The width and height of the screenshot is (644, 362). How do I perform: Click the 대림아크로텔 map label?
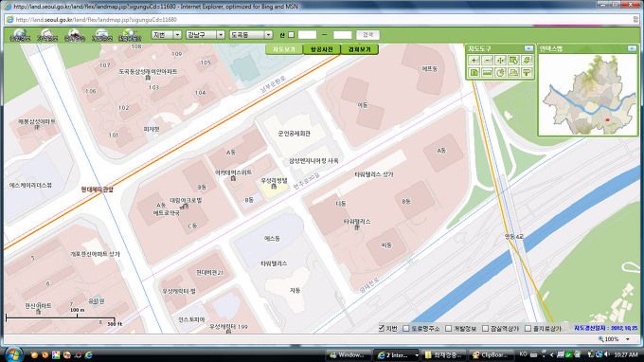[x=186, y=200]
